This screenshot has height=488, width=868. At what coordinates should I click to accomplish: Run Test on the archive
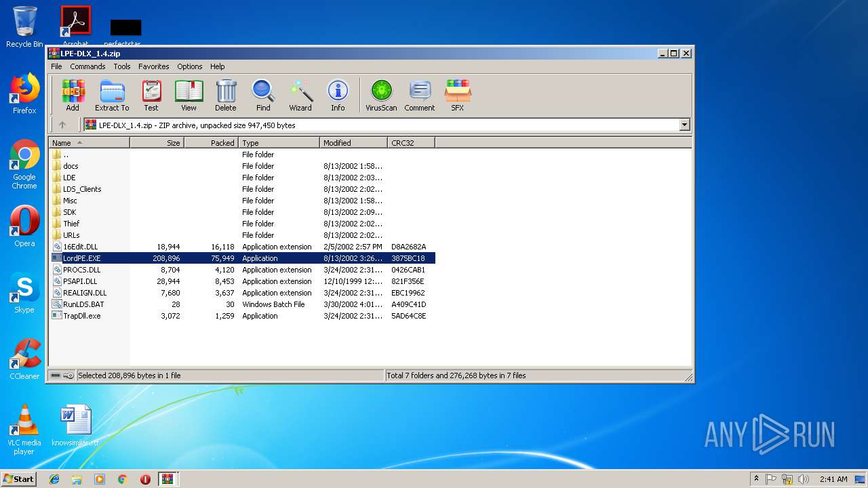point(151,95)
